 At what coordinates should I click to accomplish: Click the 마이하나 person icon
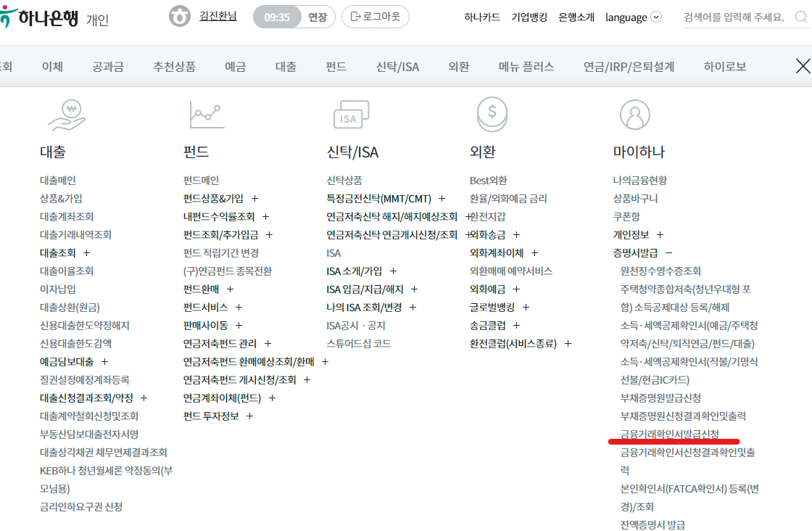(x=635, y=115)
